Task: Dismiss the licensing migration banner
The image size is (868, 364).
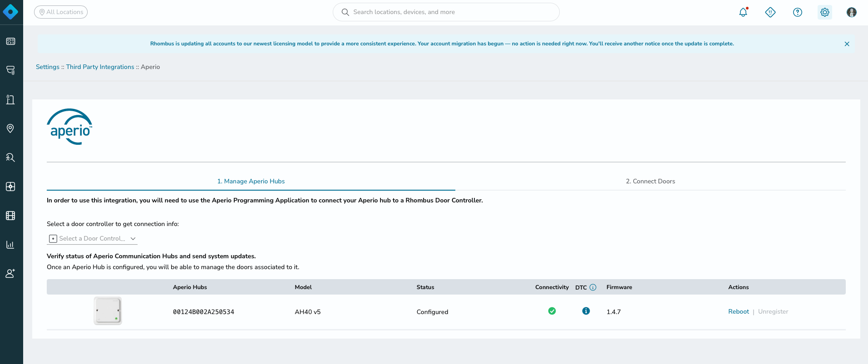Action: 847,44
